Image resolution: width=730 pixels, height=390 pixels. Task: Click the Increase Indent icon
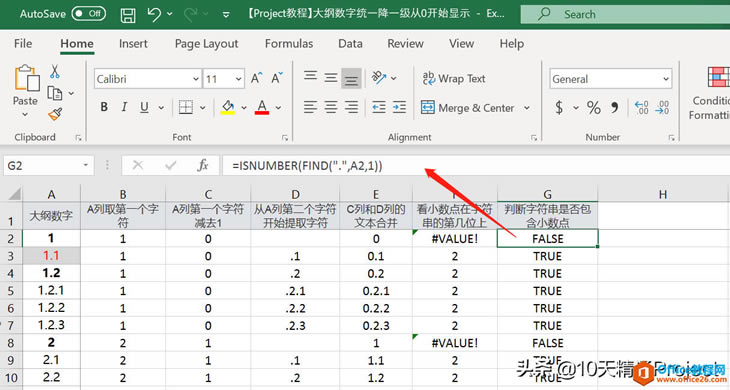pos(399,108)
